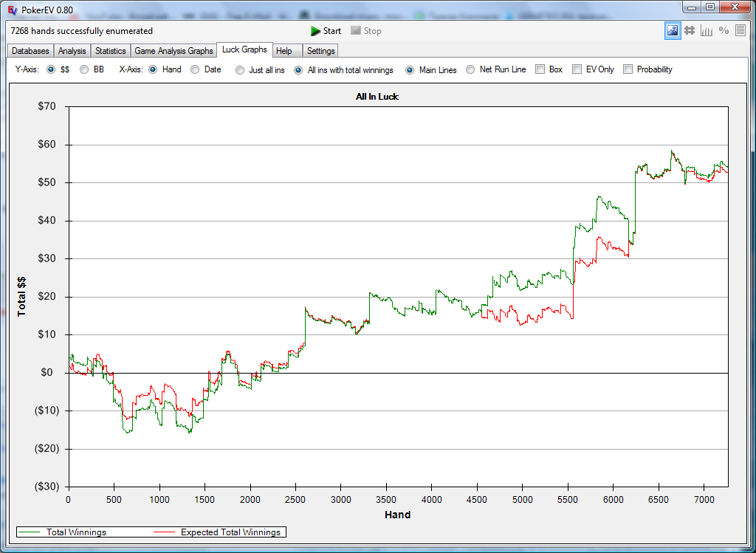756x553 pixels.
Task: Open the Databases tab
Action: click(30, 51)
